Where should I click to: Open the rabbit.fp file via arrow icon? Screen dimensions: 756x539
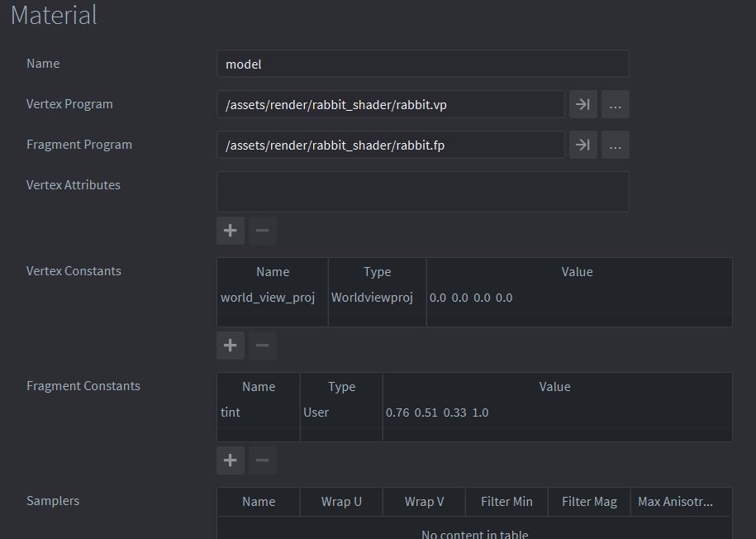point(582,145)
